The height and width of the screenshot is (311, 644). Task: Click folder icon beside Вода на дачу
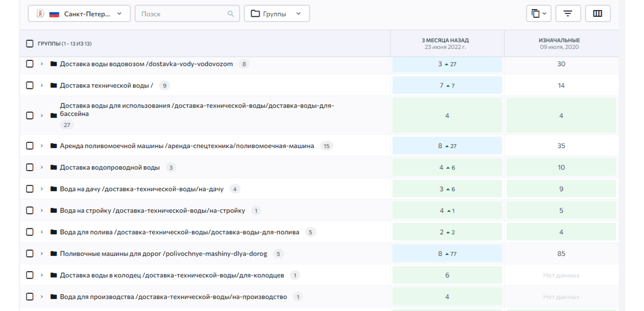point(53,189)
